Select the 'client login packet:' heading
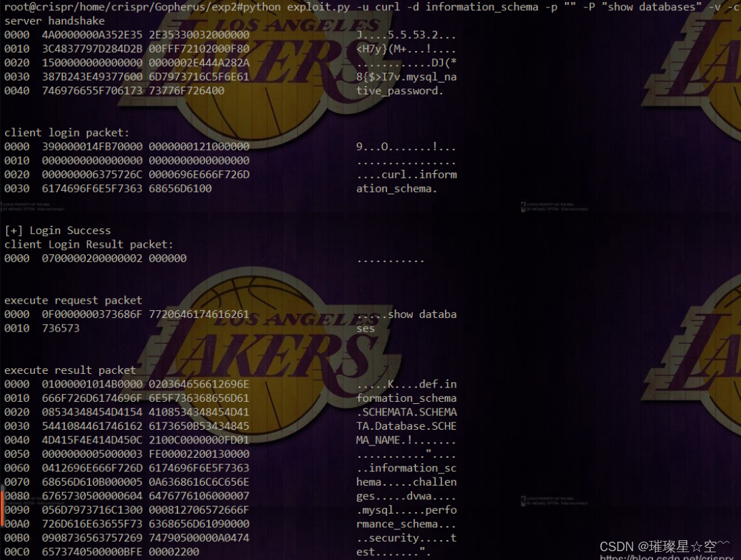741x560 pixels. click(x=67, y=133)
